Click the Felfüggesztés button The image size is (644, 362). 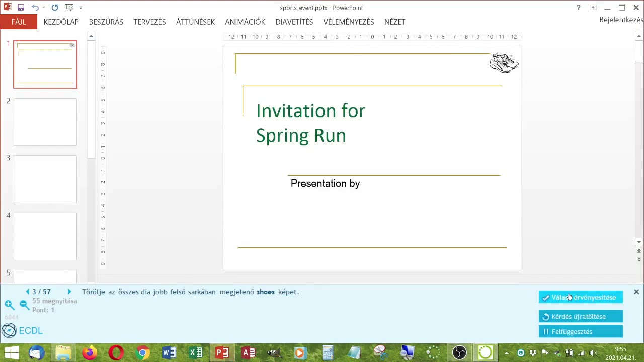pos(581,331)
